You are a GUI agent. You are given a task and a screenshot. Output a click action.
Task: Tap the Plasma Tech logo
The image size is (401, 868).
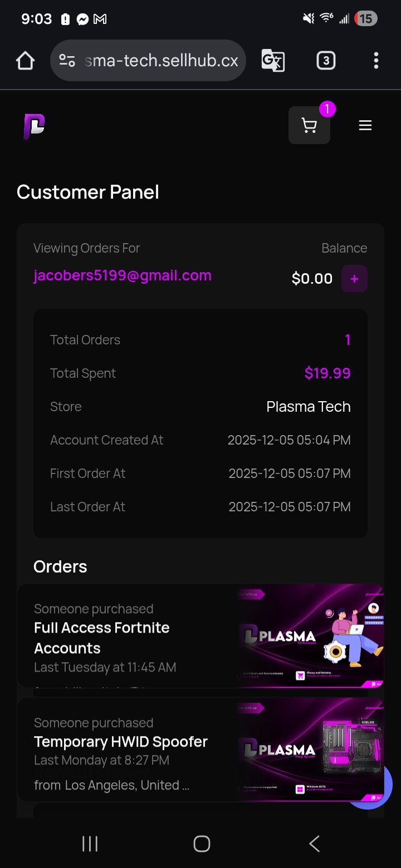point(34,126)
